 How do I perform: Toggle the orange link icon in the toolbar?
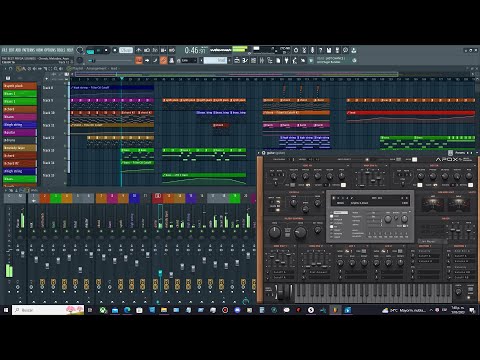tap(163, 60)
